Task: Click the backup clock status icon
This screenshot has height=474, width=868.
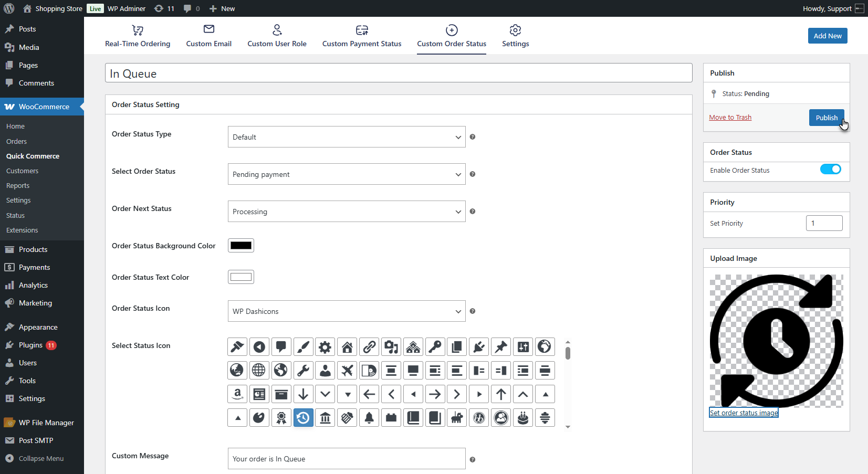Action: click(304, 418)
